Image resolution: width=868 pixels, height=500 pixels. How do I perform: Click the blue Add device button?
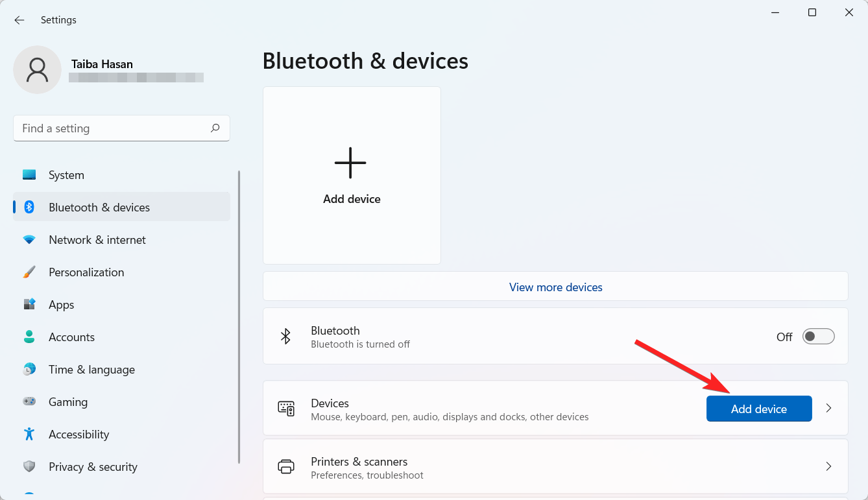(759, 409)
